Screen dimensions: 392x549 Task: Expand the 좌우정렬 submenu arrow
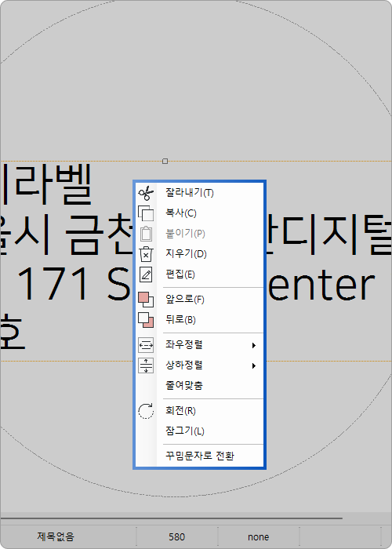click(x=254, y=346)
